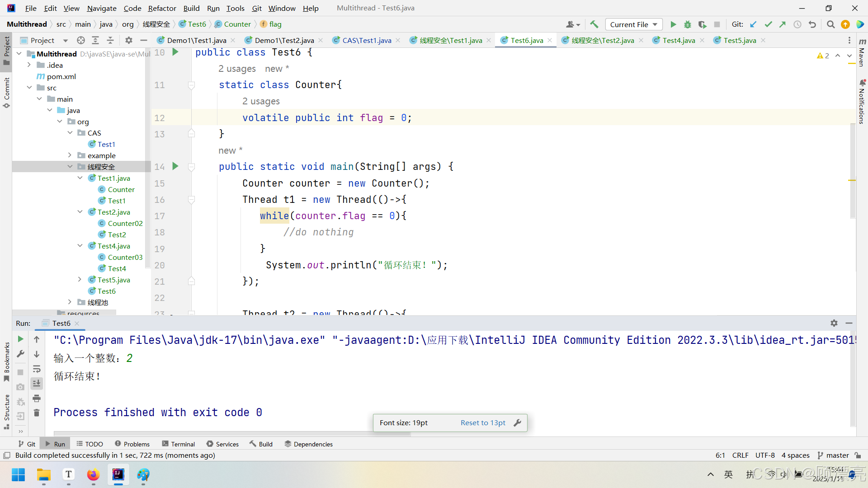Clear all console output with trash icon

(x=37, y=413)
